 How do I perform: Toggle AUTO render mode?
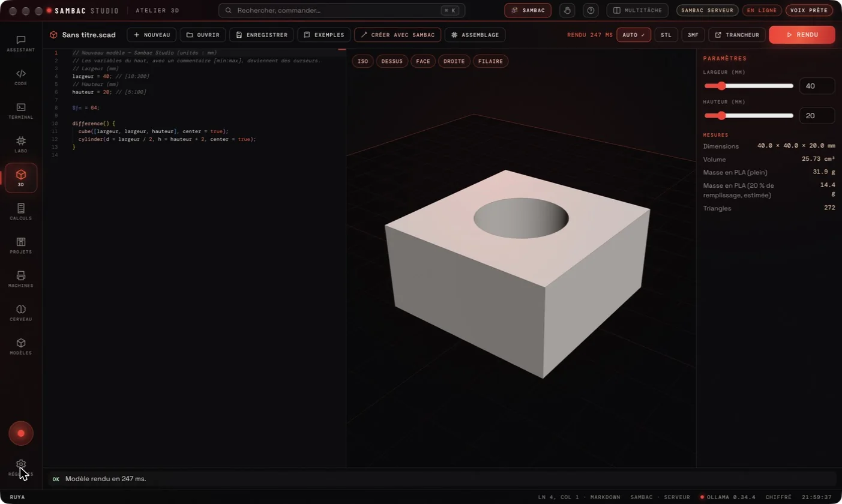[634, 35]
